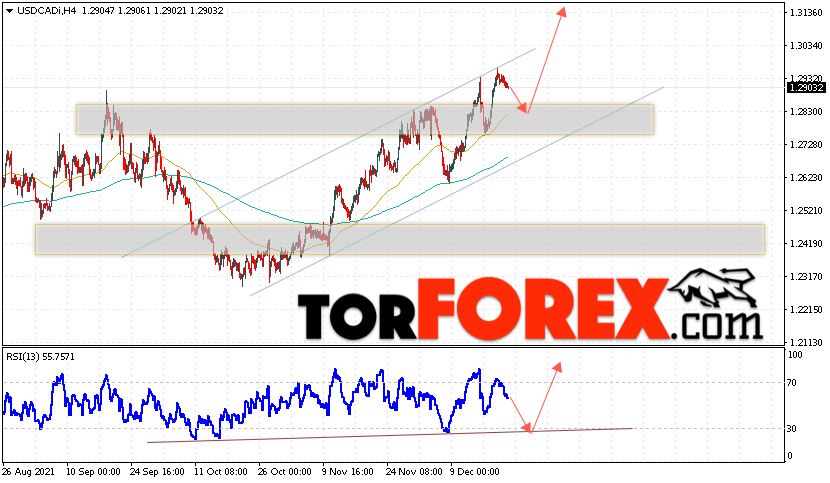This screenshot has width=830, height=483.
Task: Click the 1.26230 price scale value
Action: click(x=805, y=178)
